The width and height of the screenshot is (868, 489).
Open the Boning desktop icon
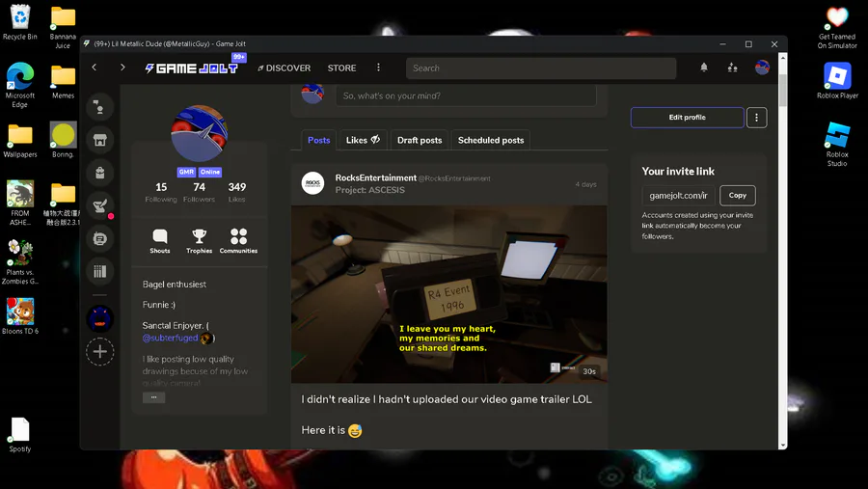(63, 140)
